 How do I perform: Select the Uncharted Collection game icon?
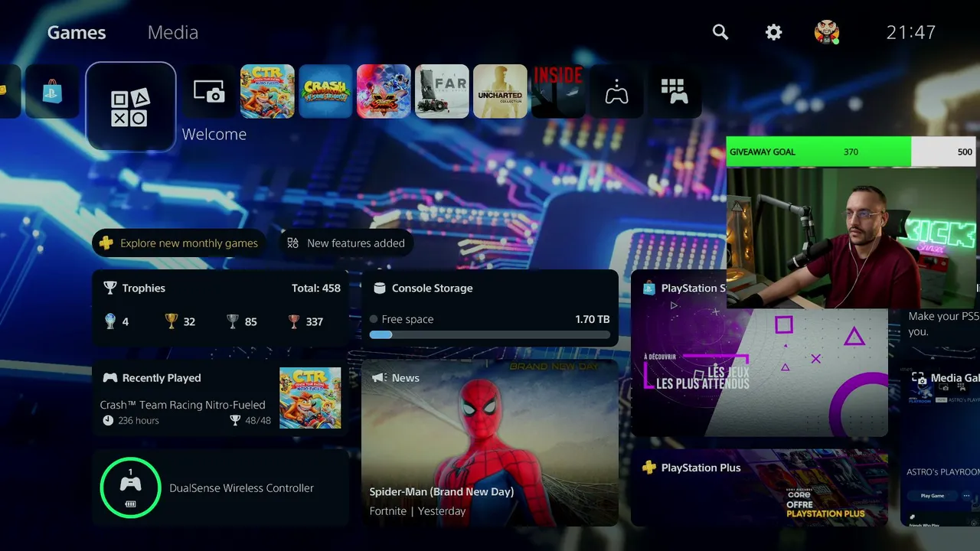tap(500, 92)
